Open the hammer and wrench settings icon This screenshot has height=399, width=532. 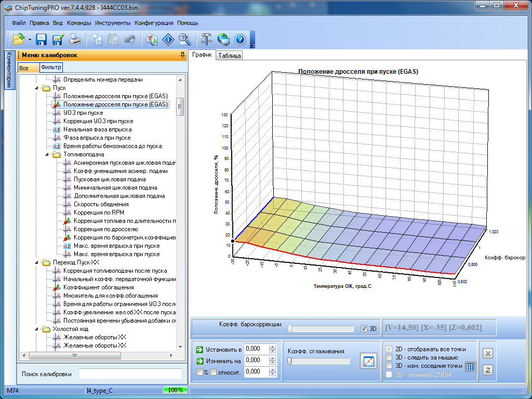(206, 39)
